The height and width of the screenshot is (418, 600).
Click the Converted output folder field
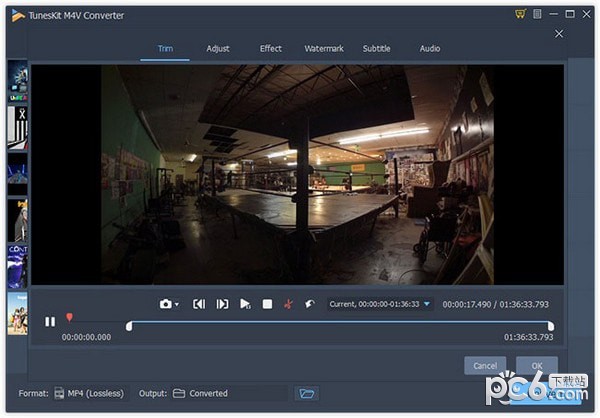(x=229, y=394)
